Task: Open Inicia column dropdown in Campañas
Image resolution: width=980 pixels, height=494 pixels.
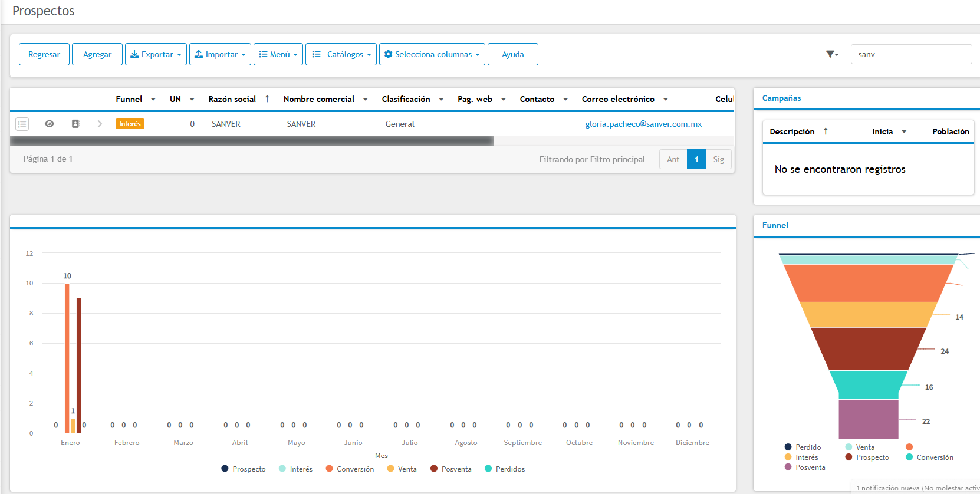Action: click(x=904, y=131)
